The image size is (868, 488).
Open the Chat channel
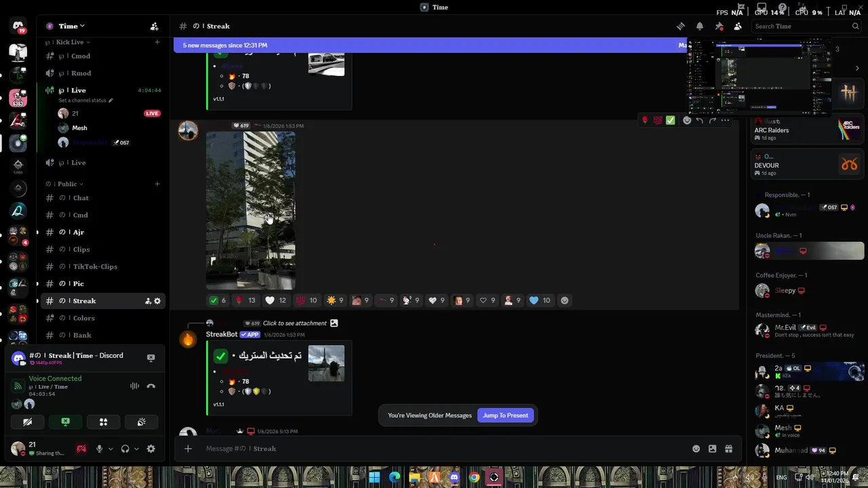pos(102,198)
